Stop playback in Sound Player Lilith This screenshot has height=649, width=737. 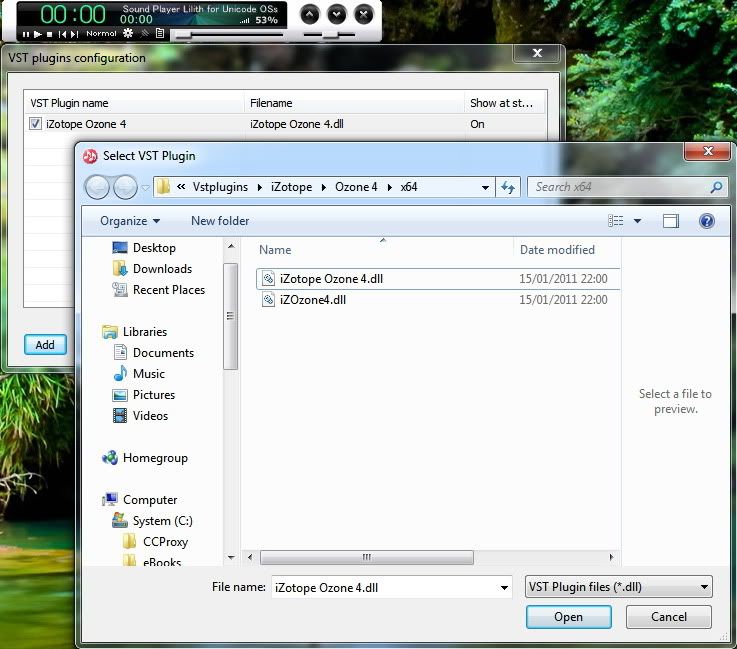click(x=49, y=34)
